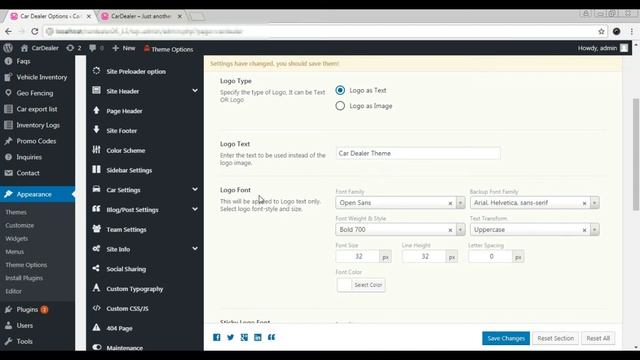Select the Site Footer down-arrow icon
The image size is (640, 360).
(96, 130)
